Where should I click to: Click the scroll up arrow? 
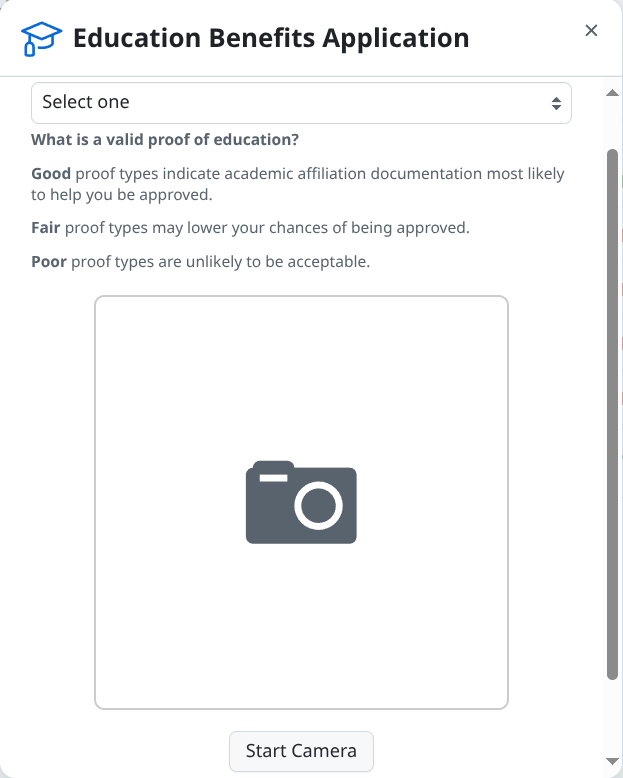coord(612,93)
